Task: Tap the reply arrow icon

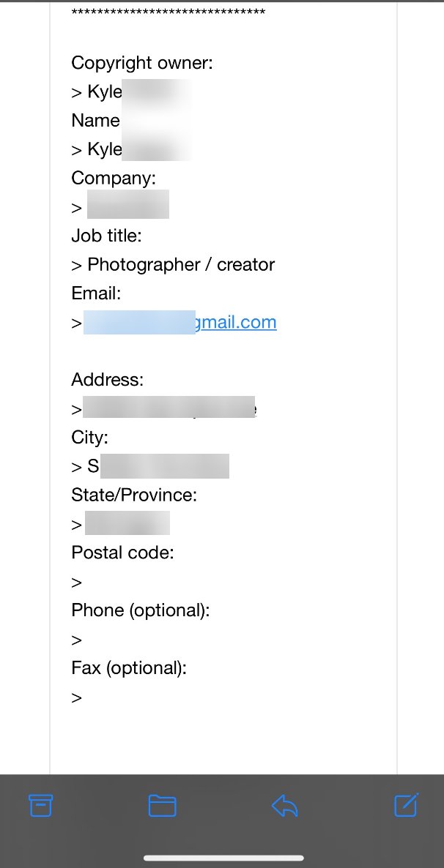Action: tap(285, 806)
